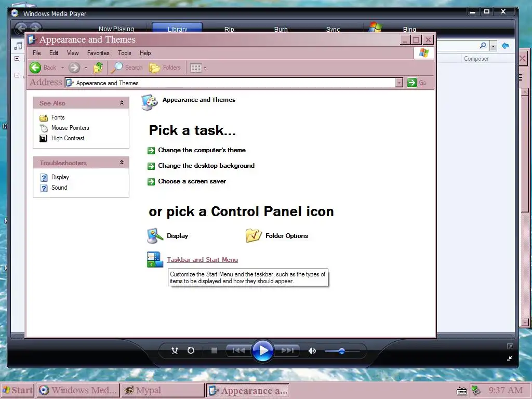Switch to Windows Media Player taskbar button
The width and height of the screenshot is (532, 399).
tap(78, 390)
